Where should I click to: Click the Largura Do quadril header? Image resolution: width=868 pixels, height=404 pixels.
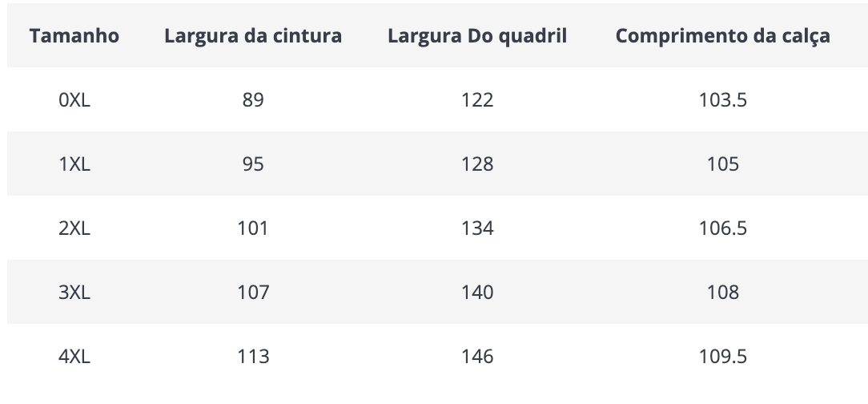pyautogui.click(x=476, y=36)
